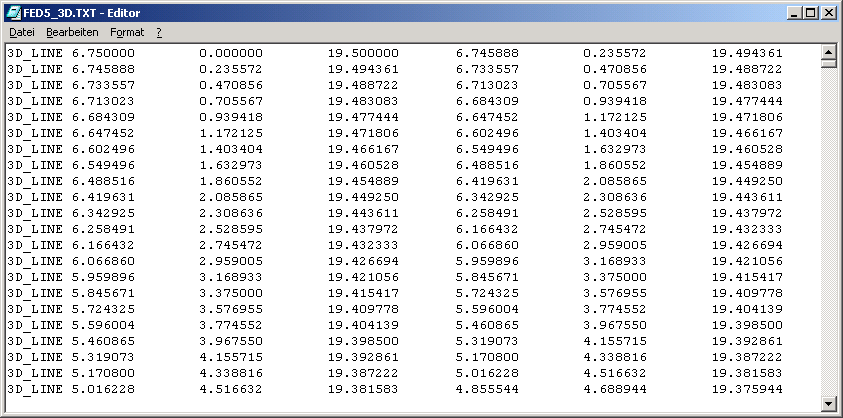Viewport: 843px width, 418px height.
Task: Click the Editor icon in title bar
Action: [x=13, y=12]
